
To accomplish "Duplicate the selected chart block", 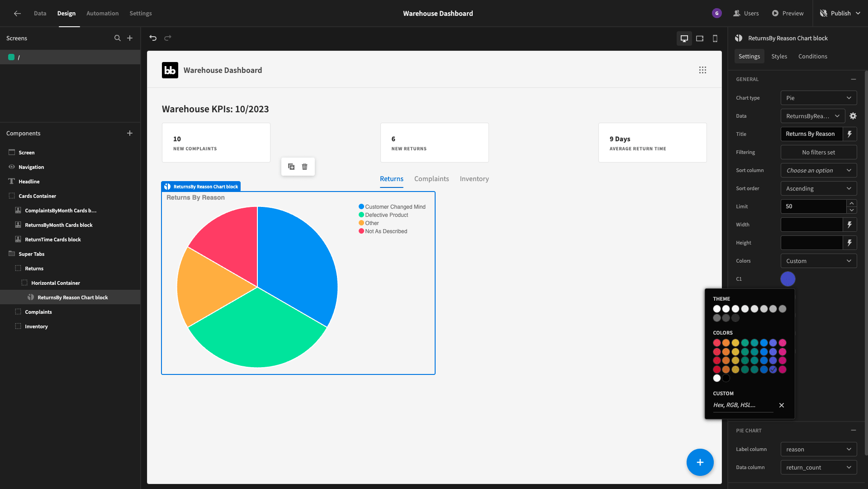I will click(x=291, y=167).
